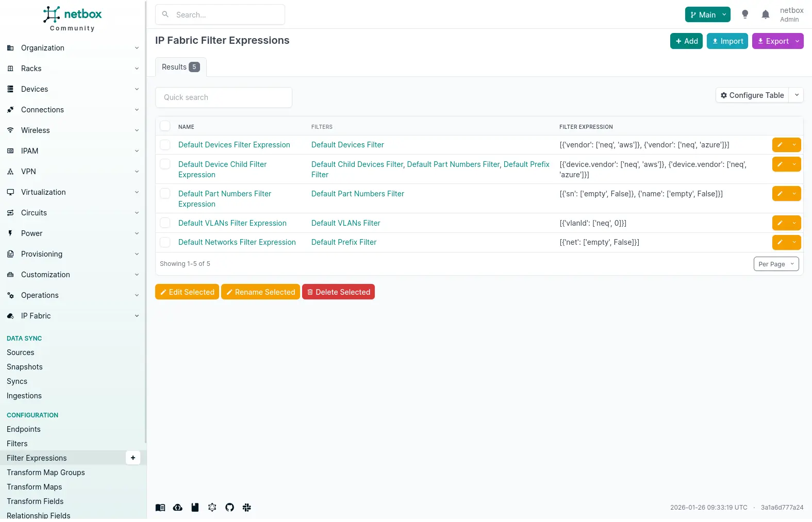Click the Virtualization sidebar icon

coord(10,192)
